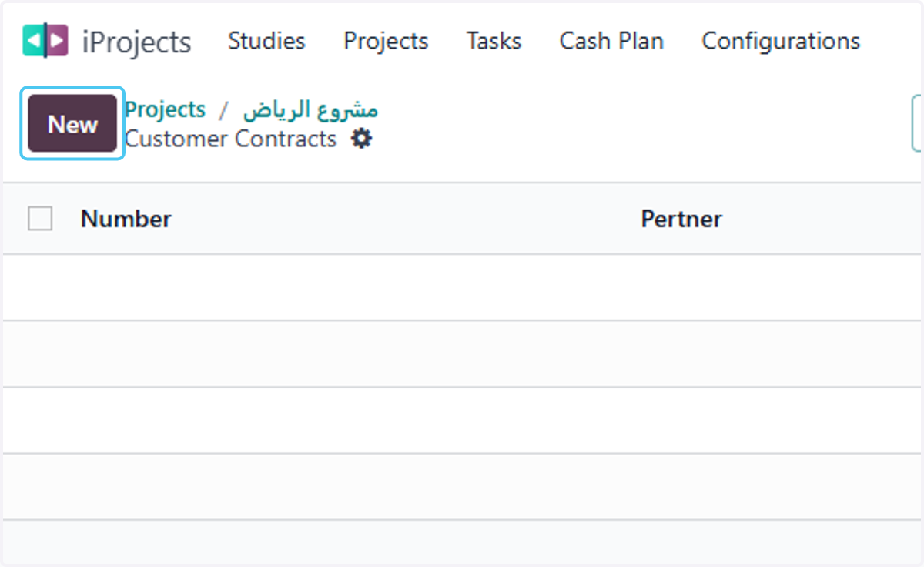The width and height of the screenshot is (924, 567).
Task: Click the Customer Contracts title text
Action: 230,139
